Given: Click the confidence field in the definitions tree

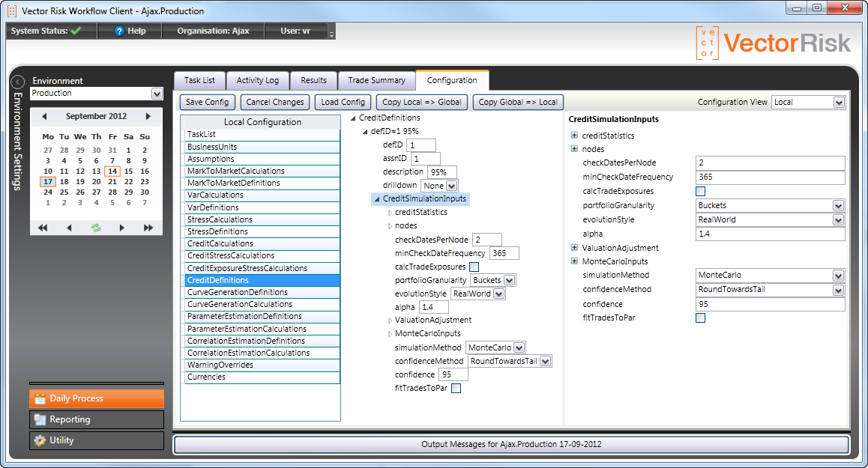Looking at the screenshot, I should pos(453,375).
